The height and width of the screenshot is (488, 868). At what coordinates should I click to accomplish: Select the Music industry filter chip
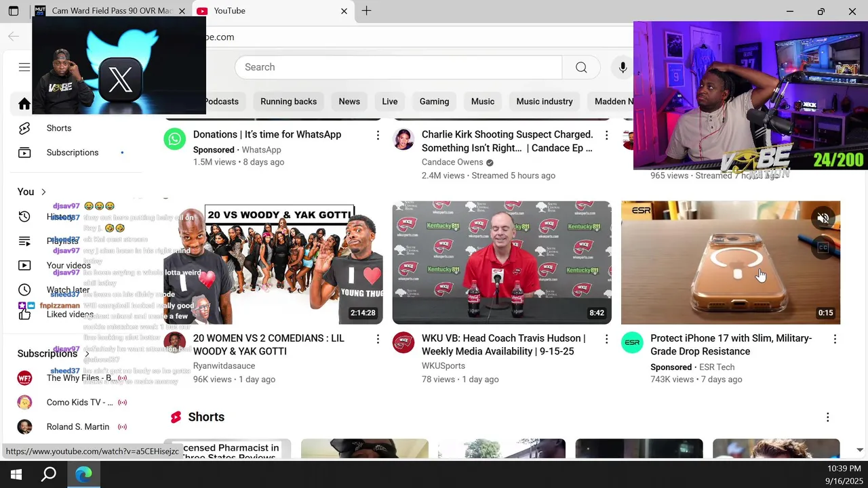coord(545,102)
